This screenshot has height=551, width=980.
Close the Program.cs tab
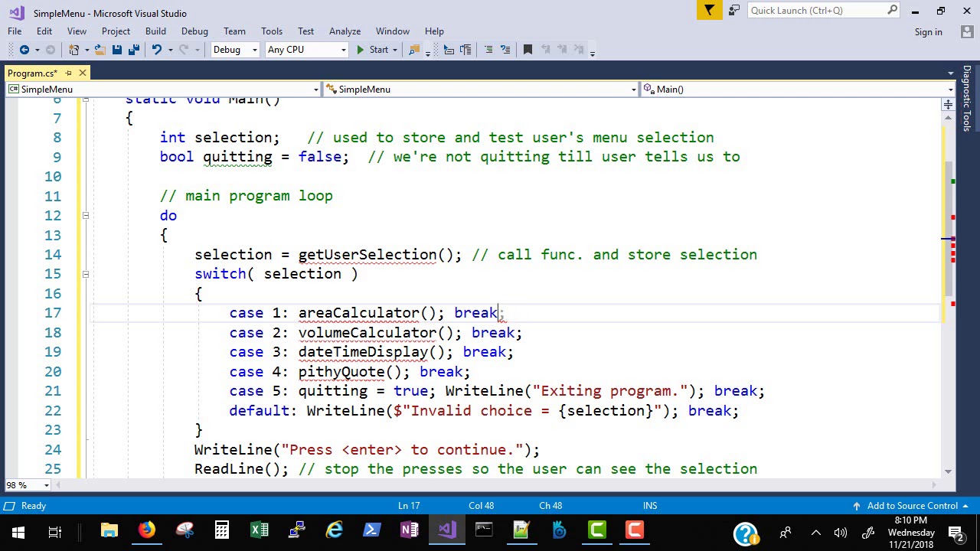click(83, 73)
